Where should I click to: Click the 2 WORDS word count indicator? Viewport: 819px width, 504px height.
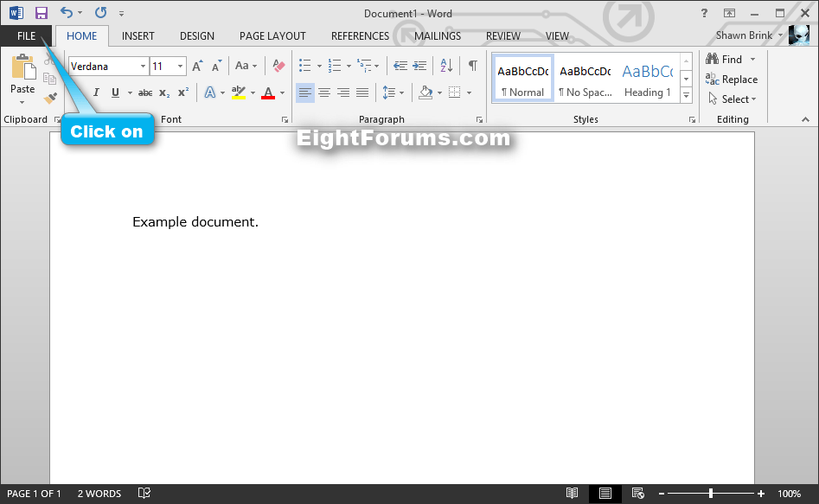coord(99,494)
